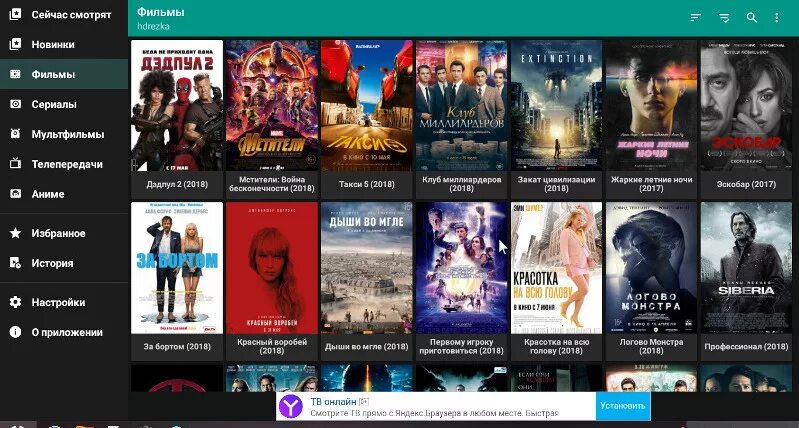Screen dimensions: 799x428
Task: Click the Логово Монстра (2018) title
Action: click(x=651, y=346)
